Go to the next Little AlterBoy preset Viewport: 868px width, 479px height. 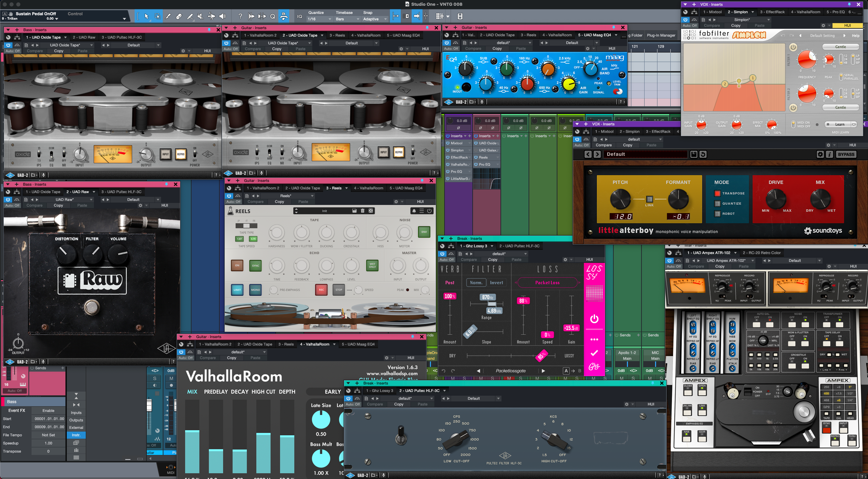597,154
